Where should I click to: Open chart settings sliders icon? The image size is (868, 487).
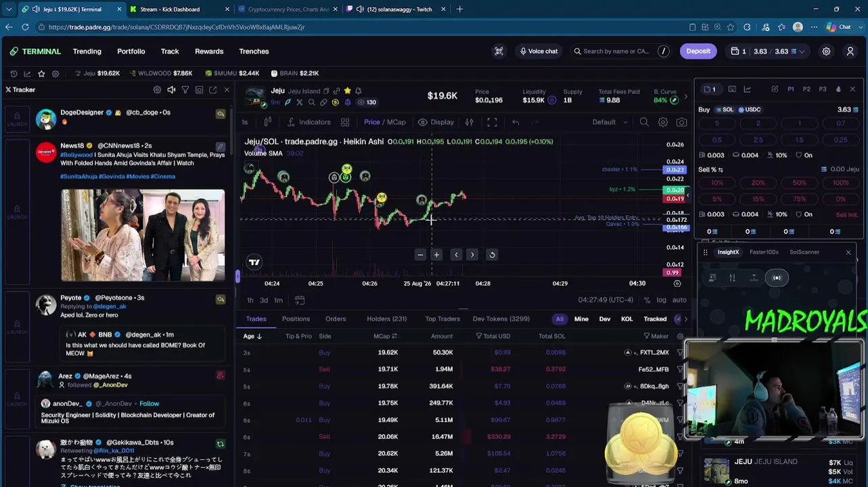(x=469, y=122)
